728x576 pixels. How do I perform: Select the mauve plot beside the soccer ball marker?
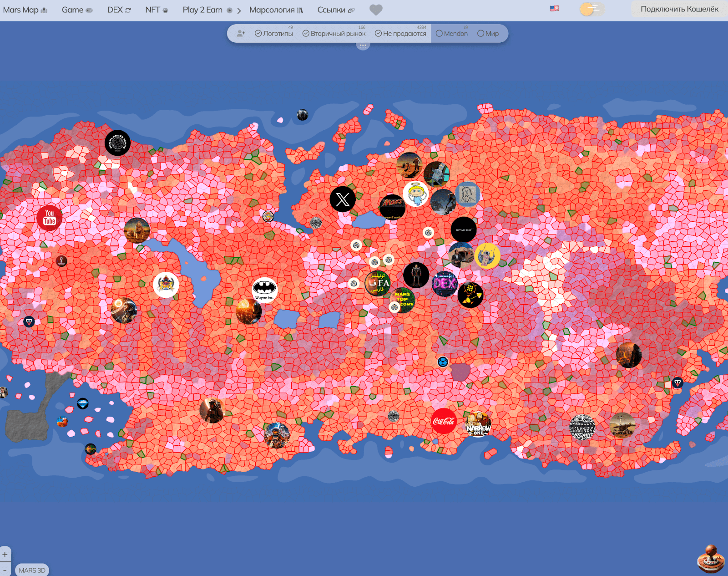(460, 372)
